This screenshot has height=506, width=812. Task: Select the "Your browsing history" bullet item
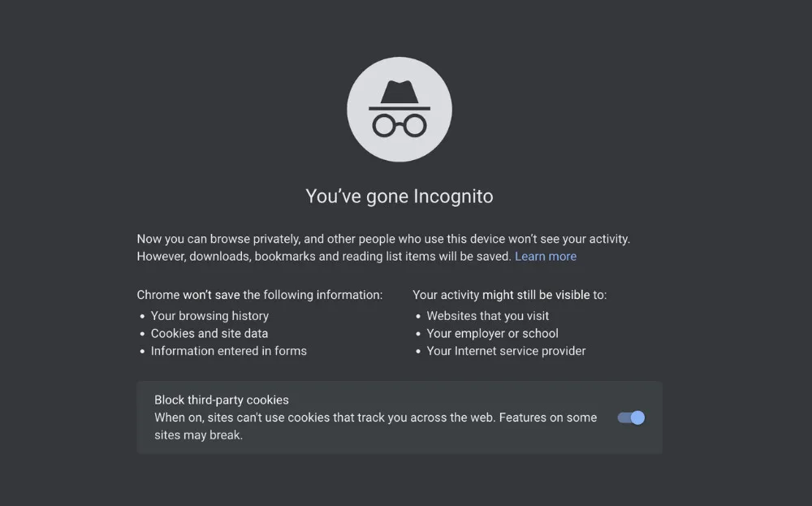pyautogui.click(x=209, y=316)
